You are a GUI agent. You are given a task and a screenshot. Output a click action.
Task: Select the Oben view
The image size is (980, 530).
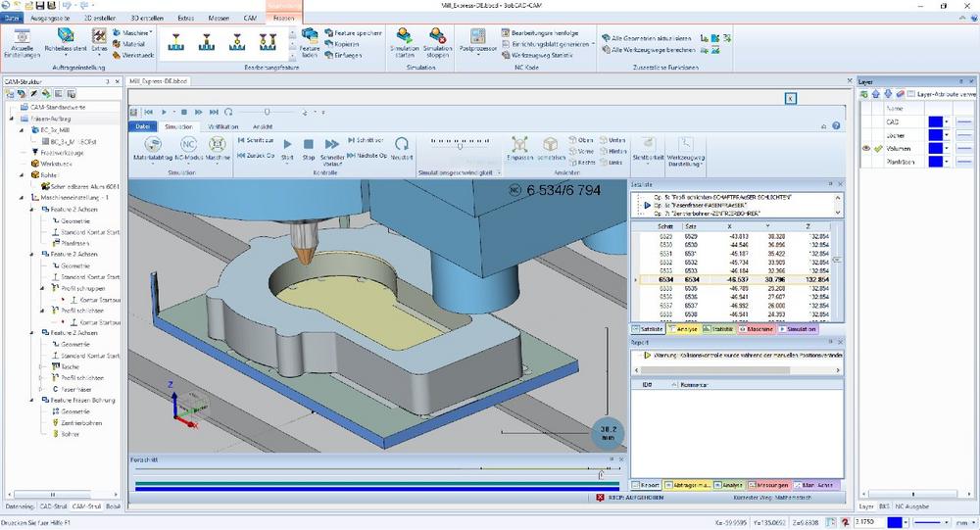tap(581, 140)
